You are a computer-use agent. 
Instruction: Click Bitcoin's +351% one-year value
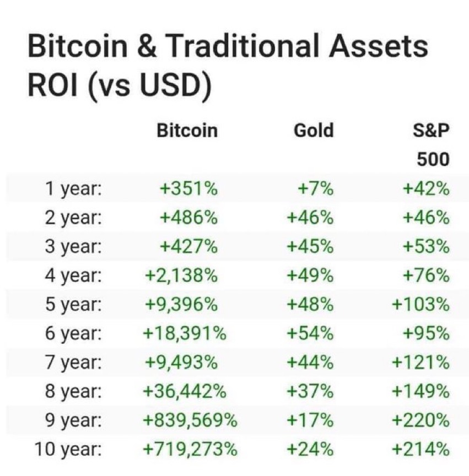[188, 188]
